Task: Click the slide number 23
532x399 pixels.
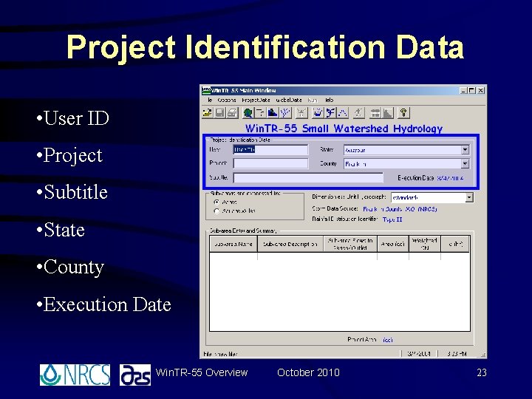Action: pos(482,372)
